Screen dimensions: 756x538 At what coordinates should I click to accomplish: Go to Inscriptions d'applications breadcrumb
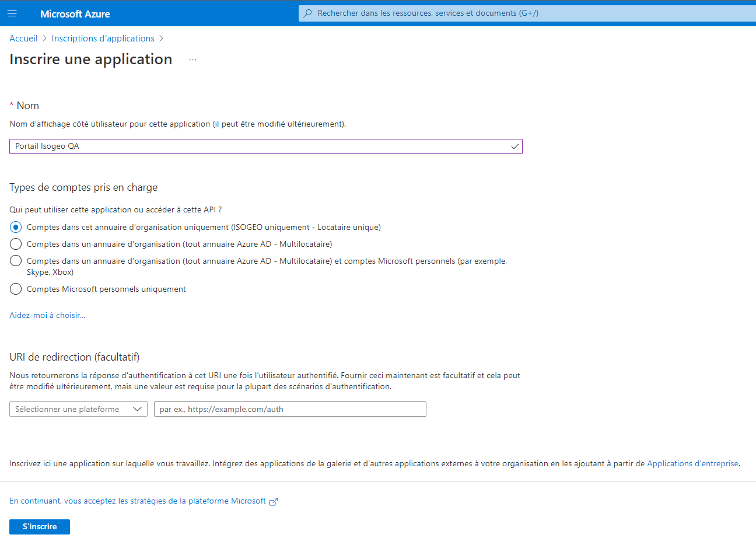click(x=103, y=39)
